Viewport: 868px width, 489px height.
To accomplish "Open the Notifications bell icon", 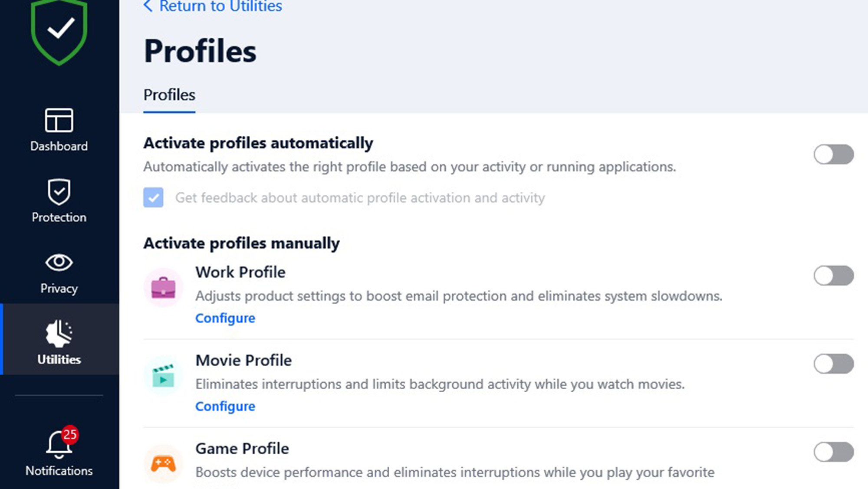I will click(x=59, y=445).
